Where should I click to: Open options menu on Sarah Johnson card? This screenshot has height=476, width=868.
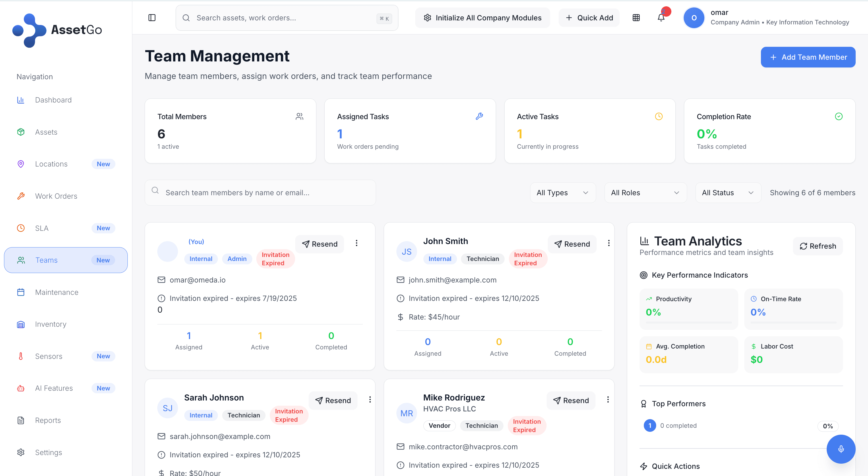click(x=370, y=399)
